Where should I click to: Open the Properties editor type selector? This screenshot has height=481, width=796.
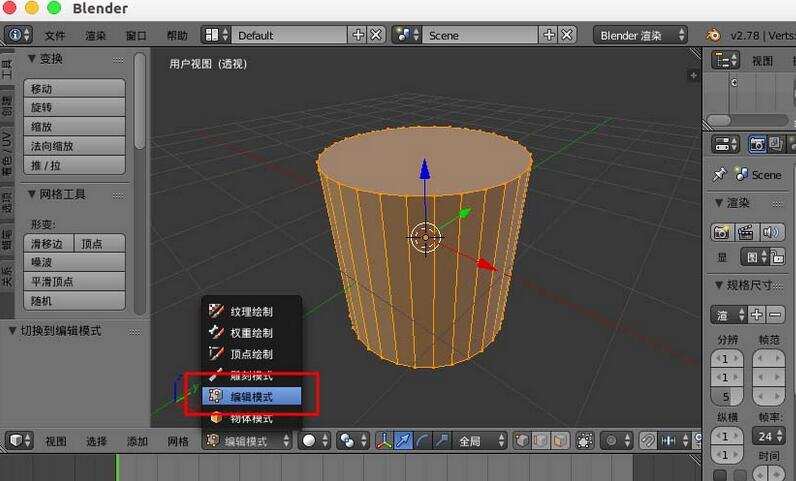click(x=725, y=144)
